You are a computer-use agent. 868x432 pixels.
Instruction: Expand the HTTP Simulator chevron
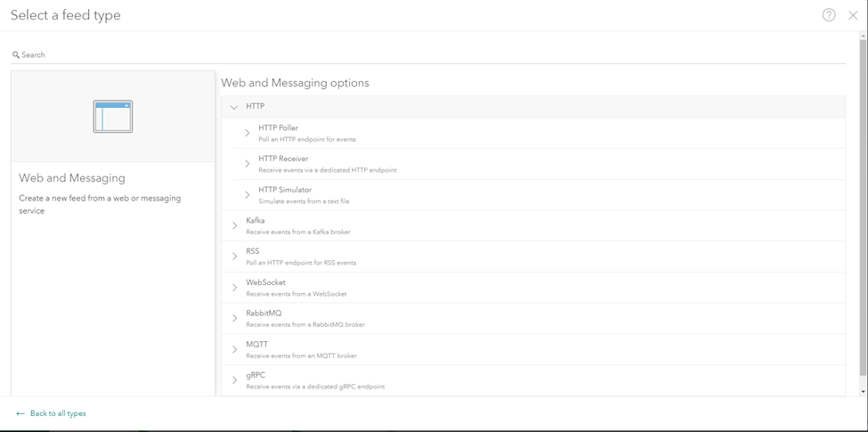point(247,195)
